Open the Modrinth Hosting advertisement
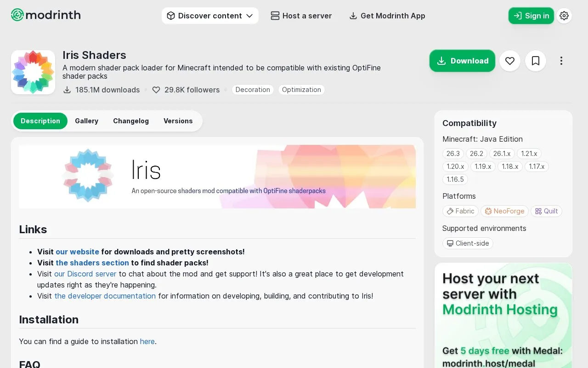Viewport: 588px width, 368px height. (503, 316)
